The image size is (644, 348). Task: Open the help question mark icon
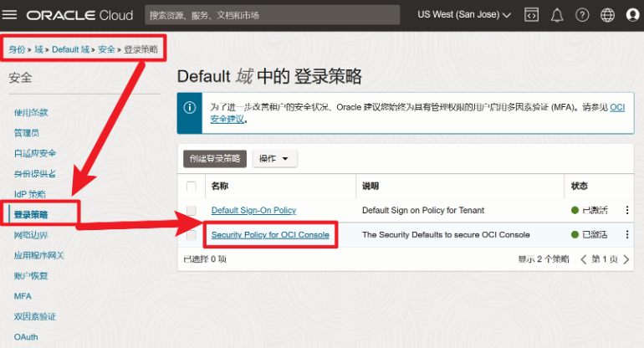[582, 15]
